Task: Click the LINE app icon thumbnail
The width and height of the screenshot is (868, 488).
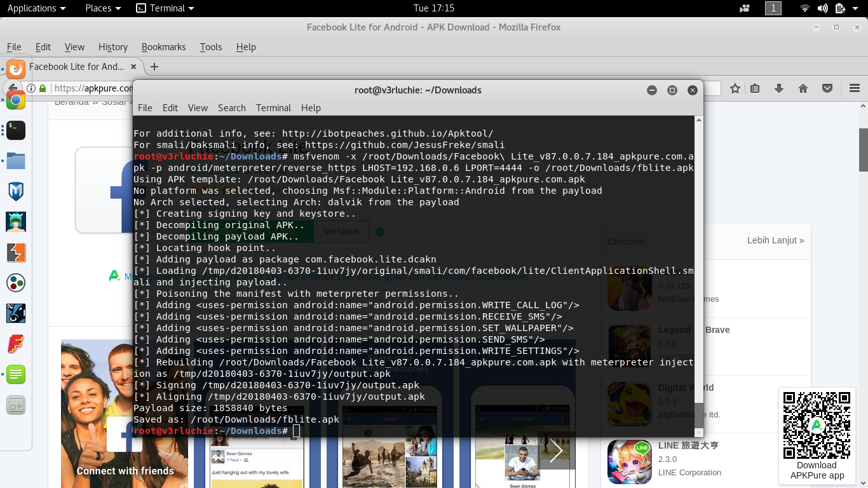Action: click(x=629, y=462)
